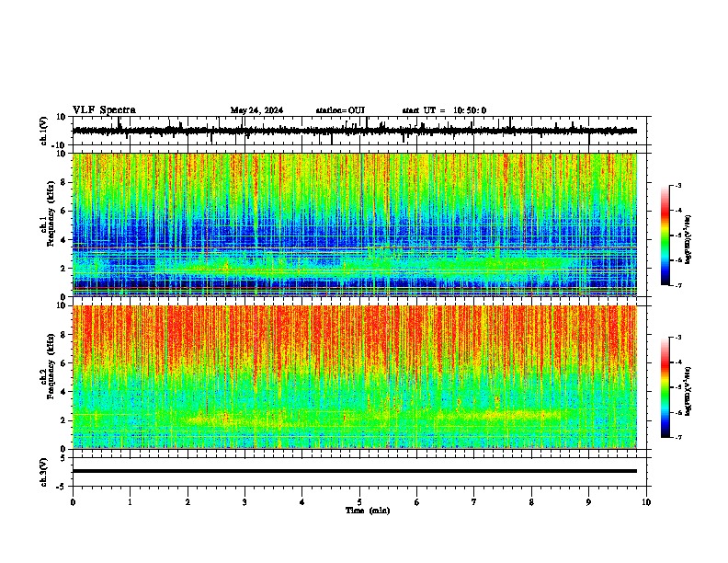Click the "2" kHz tick on ch.2 spectrogram

(x=63, y=420)
